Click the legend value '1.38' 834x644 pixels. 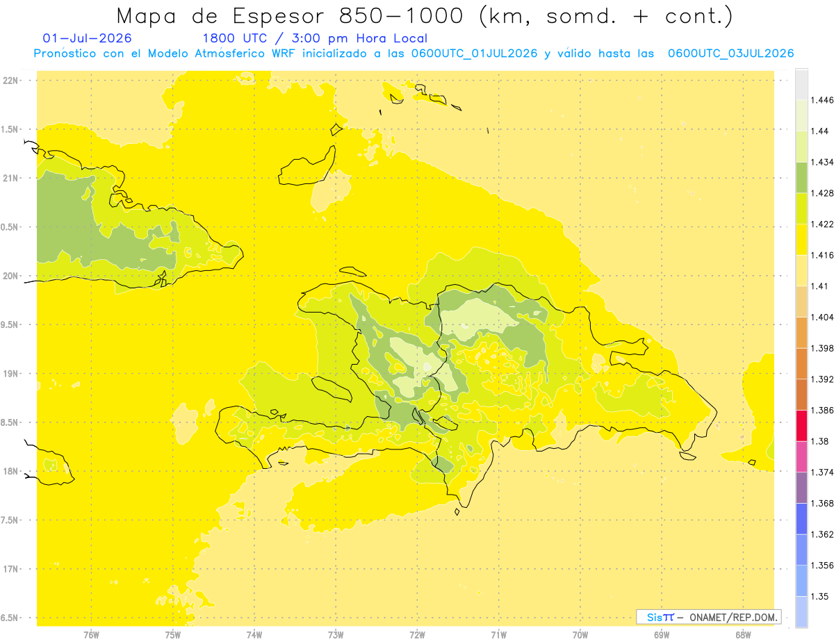821,441
